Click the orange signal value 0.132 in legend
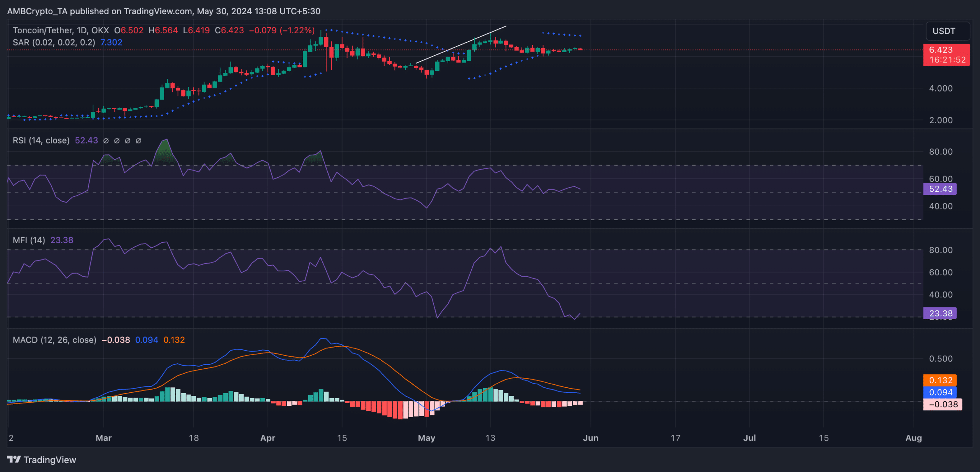This screenshot has height=472, width=980. click(174, 340)
